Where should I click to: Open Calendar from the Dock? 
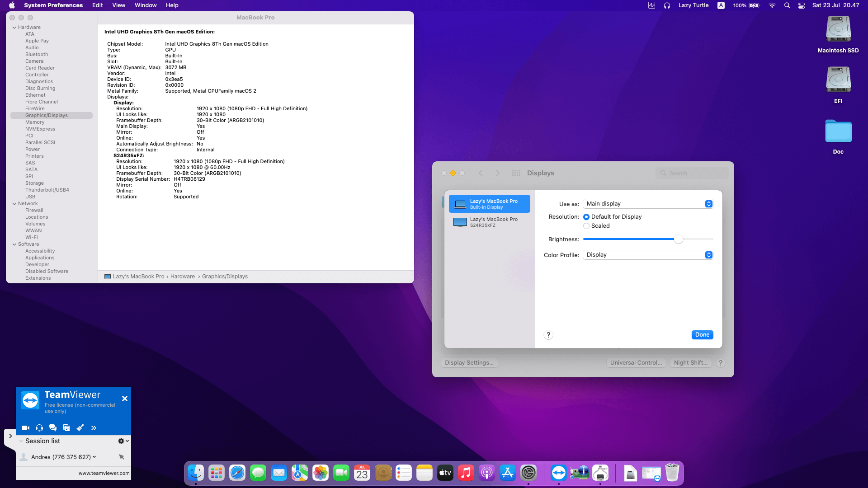click(x=362, y=473)
